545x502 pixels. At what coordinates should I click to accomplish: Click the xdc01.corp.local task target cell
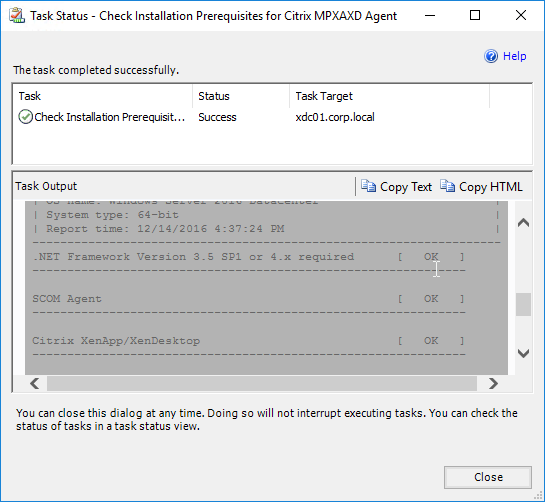click(x=335, y=117)
